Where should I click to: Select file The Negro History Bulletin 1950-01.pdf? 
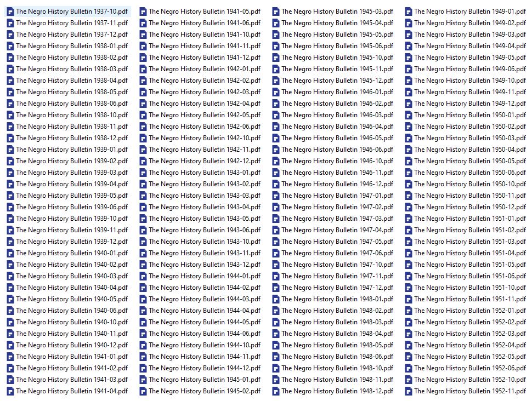[469, 115]
